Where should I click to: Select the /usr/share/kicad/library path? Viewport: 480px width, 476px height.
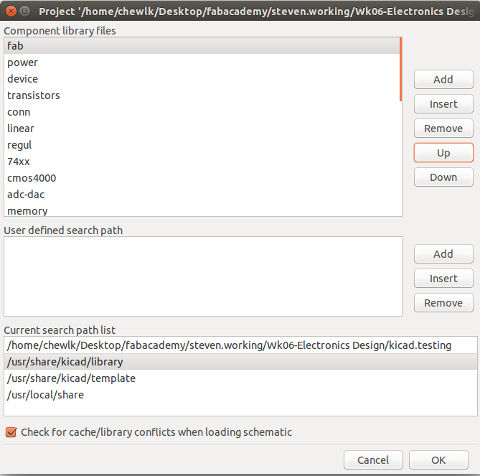tap(240, 362)
